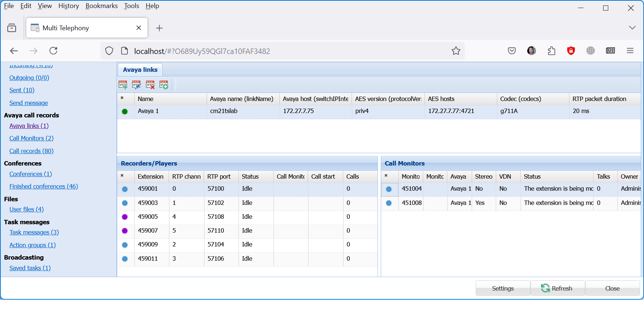Click the Add Avaya link toolbar icon
Image resolution: width=644 pixels, height=315 pixels.
tap(123, 85)
